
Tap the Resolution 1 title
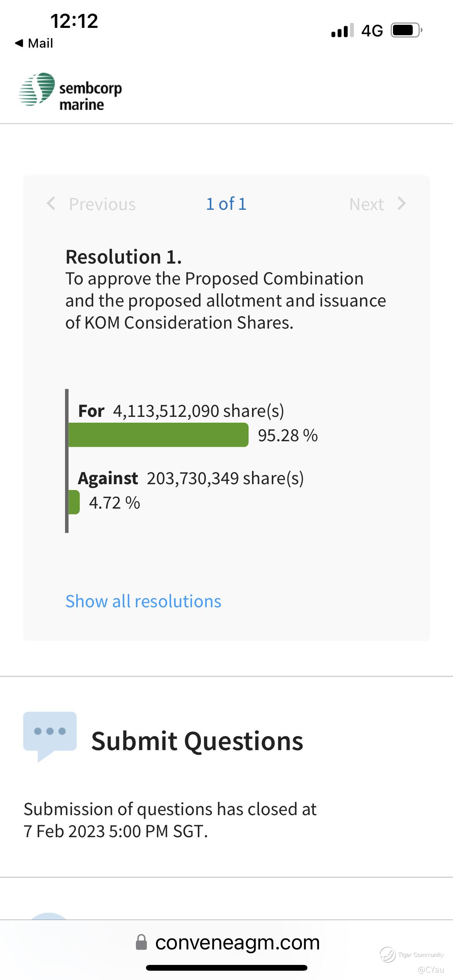click(x=123, y=257)
